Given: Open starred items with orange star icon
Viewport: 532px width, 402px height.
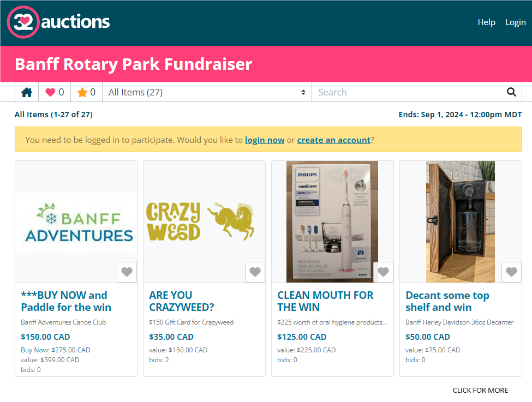Looking at the screenshot, I should (87, 92).
